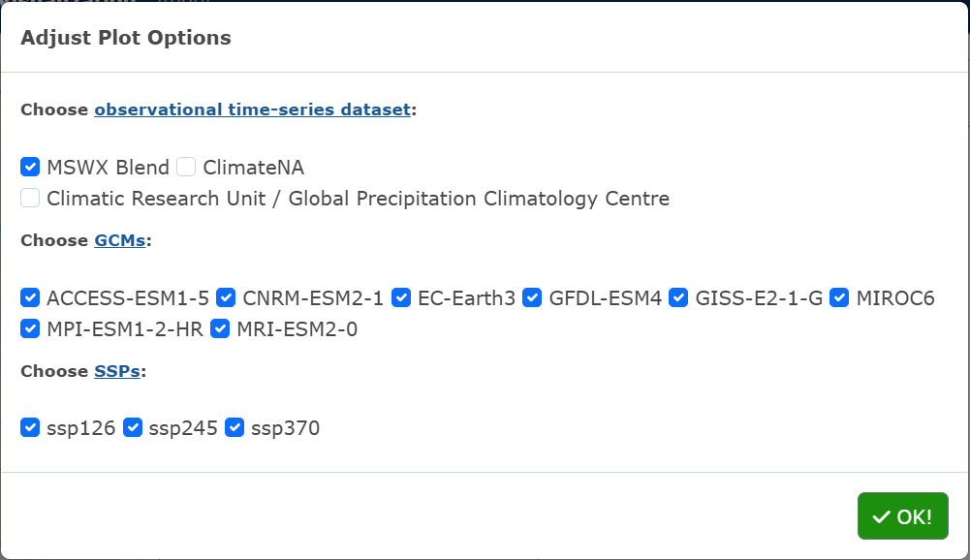Check Climatic Research Unit dataset box

30,199
